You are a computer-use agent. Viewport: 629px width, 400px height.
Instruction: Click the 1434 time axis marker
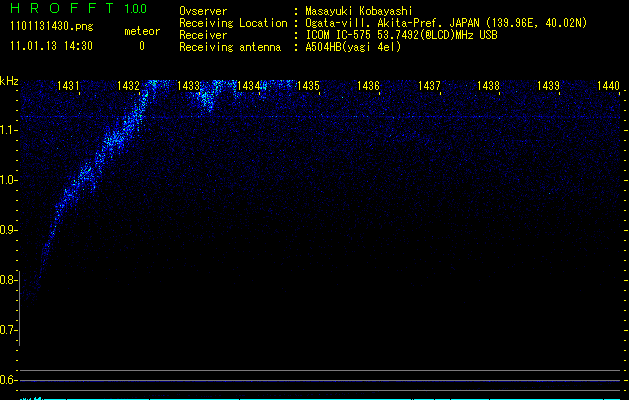(x=248, y=85)
